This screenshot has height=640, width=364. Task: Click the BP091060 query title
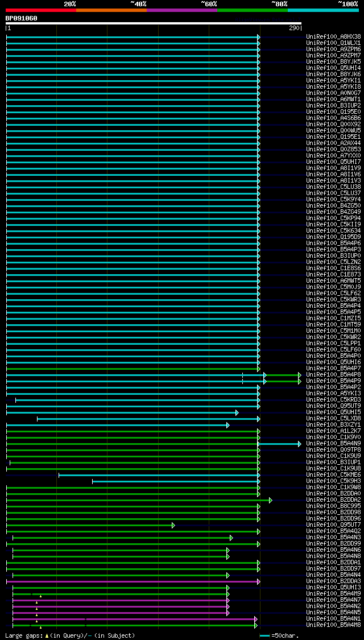tap(21, 18)
